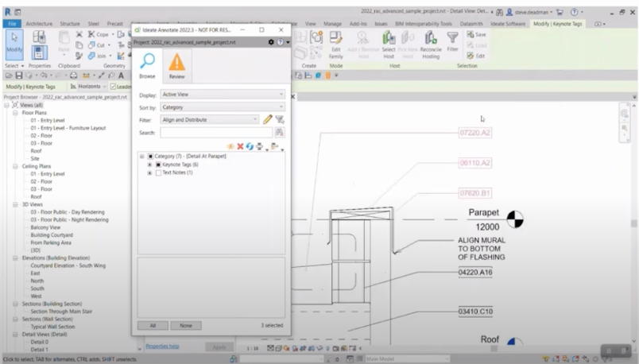Viewport: 639px width, 364px height.
Task: Select Courtyard Elevation - South Wing
Action: click(68, 265)
